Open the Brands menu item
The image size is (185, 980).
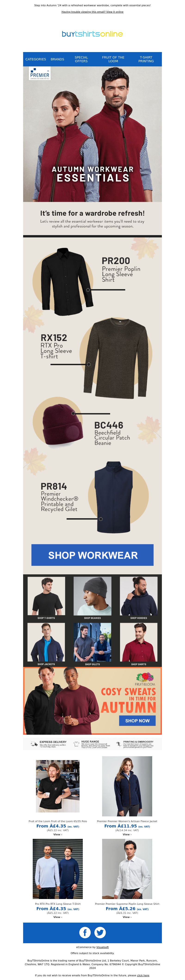point(57,59)
